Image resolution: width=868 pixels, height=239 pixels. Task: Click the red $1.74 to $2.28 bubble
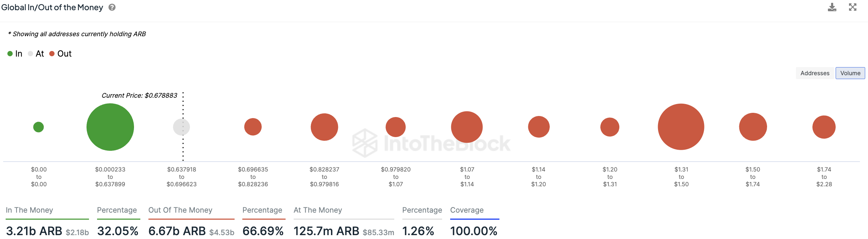coord(824,127)
